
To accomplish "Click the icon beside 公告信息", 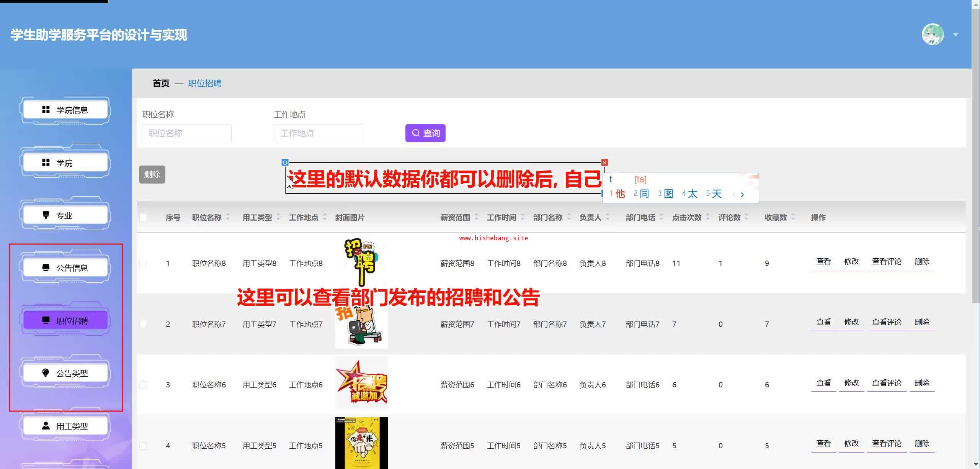I will pos(46,268).
